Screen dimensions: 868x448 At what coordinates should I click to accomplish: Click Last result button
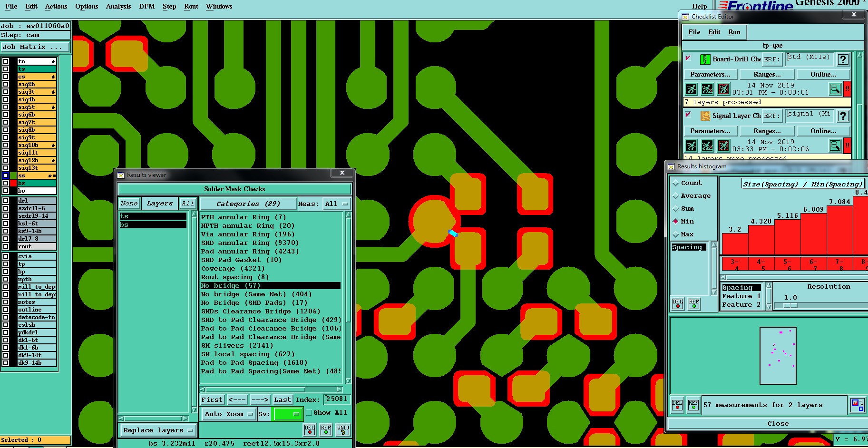[x=283, y=399]
